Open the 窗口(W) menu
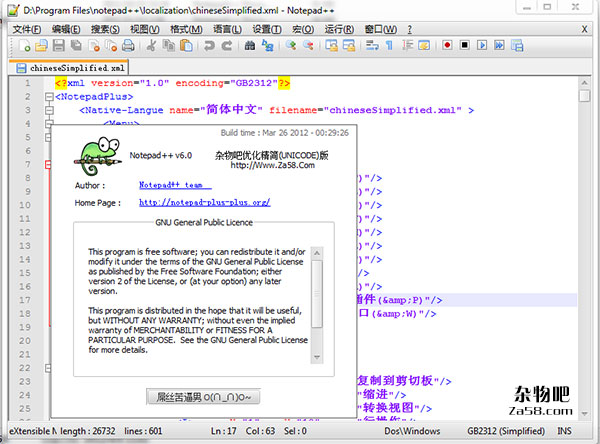Viewport: 600px width, 444px height. pyautogui.click(x=381, y=29)
